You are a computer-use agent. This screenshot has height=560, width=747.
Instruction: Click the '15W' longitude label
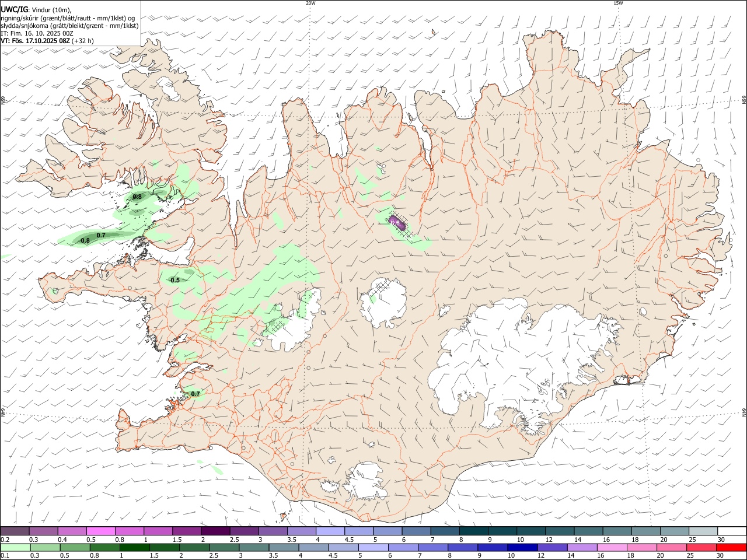point(618,3)
